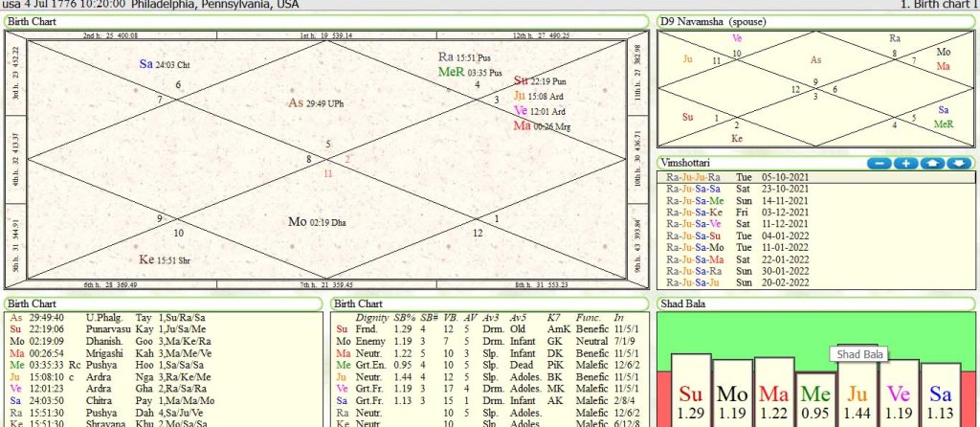Image resolution: width=980 pixels, height=427 pixels.
Task: Click the Dignity column header in table
Action: click(371, 317)
